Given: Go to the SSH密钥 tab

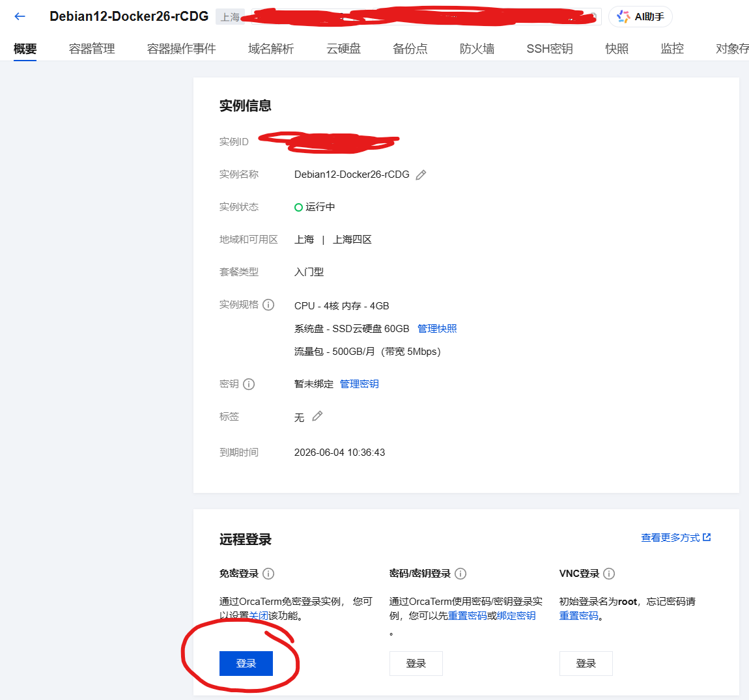Looking at the screenshot, I should pos(550,49).
